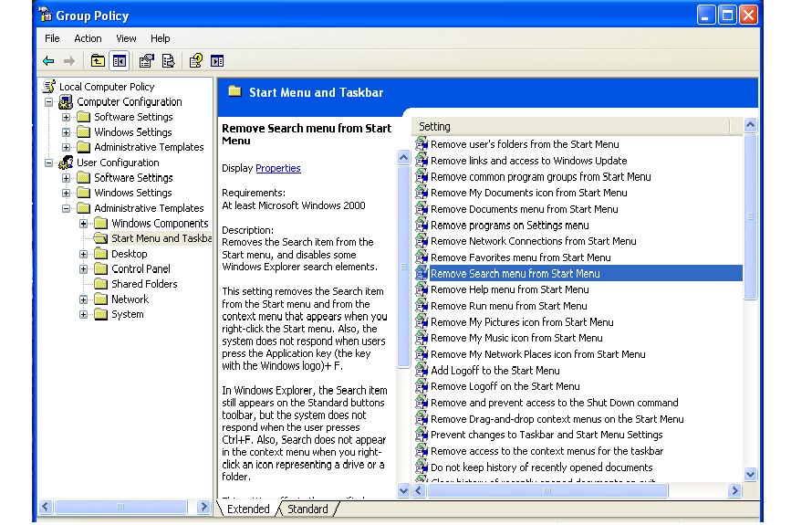The height and width of the screenshot is (525, 812).
Task: Collapse the Computer Configuration node
Action: click(48, 102)
